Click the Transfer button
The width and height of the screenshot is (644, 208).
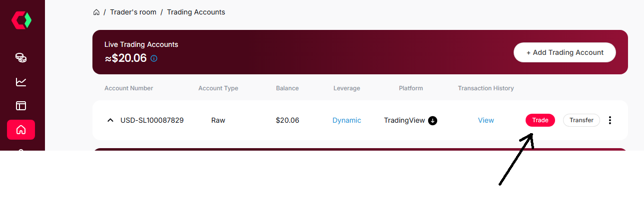coord(581,120)
